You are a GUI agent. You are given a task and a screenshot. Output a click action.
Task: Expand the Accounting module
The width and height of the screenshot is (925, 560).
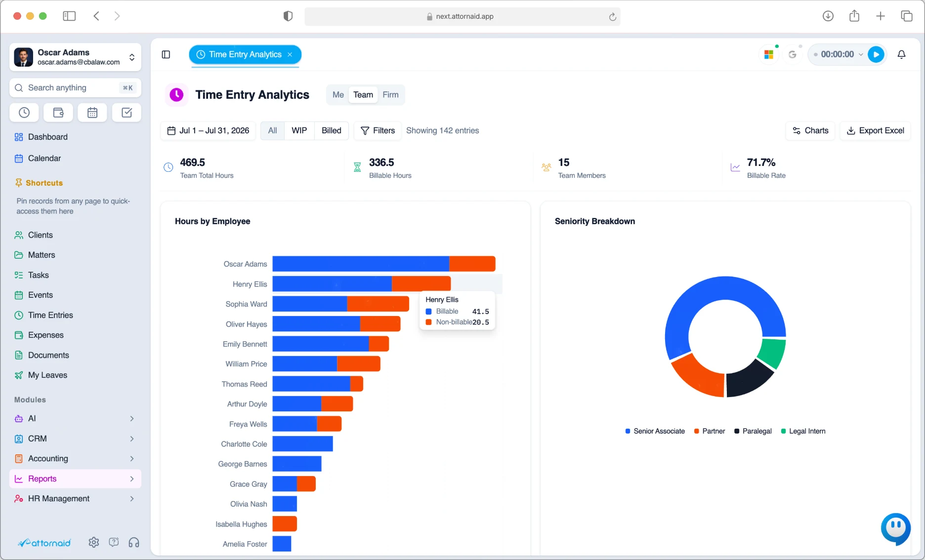tap(75, 458)
